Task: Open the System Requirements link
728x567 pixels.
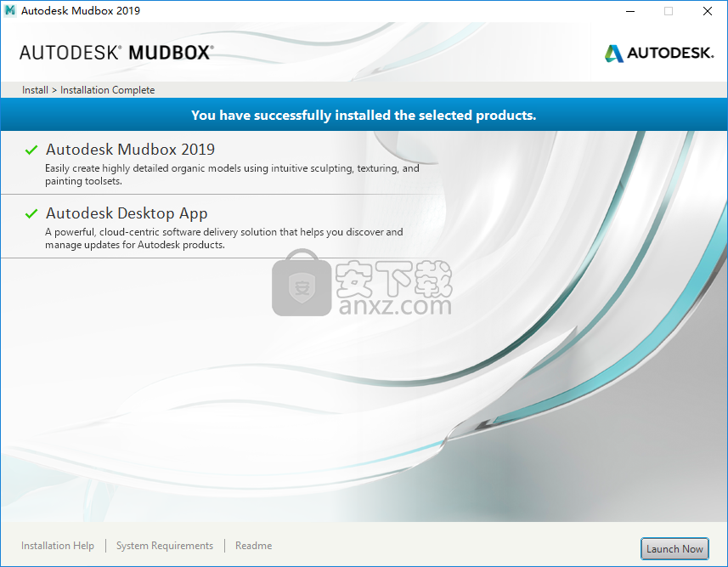Action: point(165,546)
